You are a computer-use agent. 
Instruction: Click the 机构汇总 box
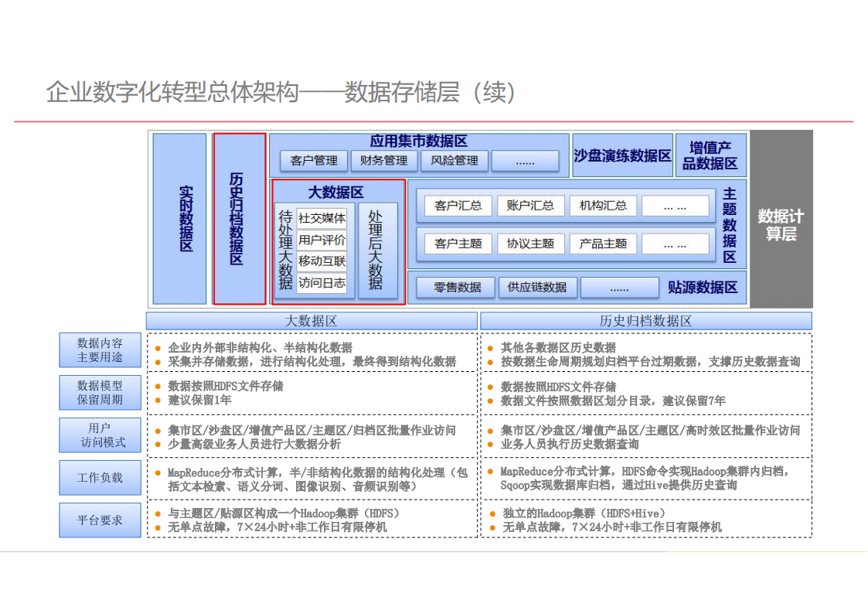pyautogui.click(x=603, y=206)
